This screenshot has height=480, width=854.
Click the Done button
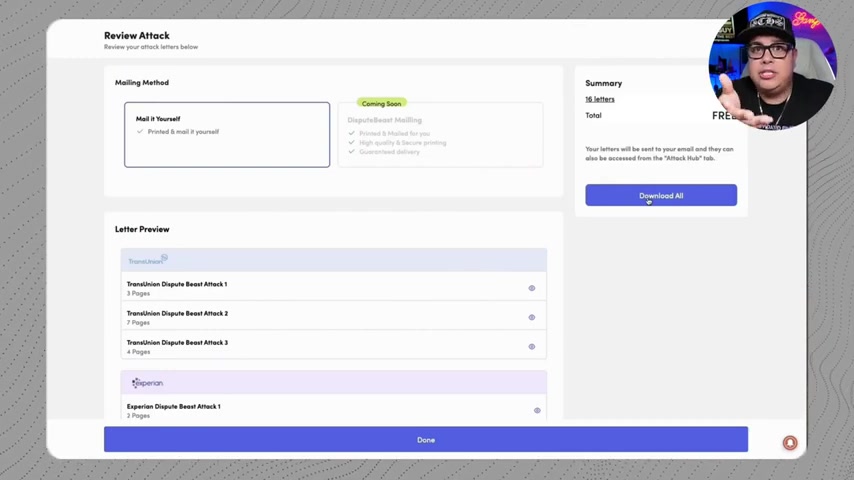tap(426, 439)
